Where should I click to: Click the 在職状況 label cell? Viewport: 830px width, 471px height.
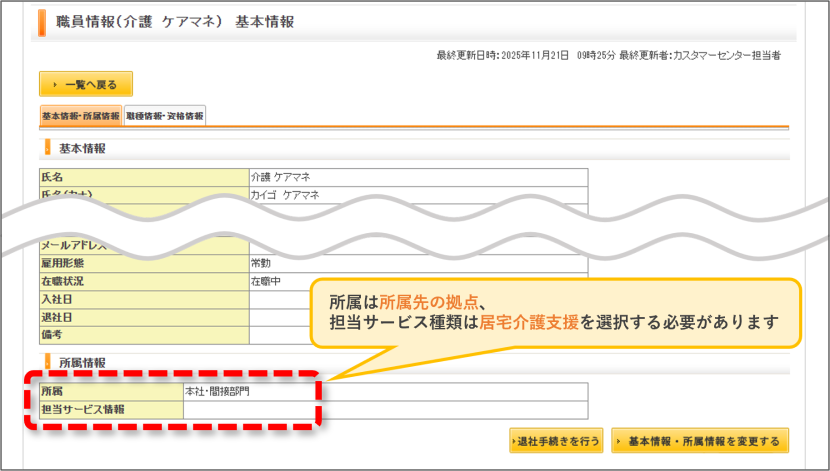click(144, 282)
